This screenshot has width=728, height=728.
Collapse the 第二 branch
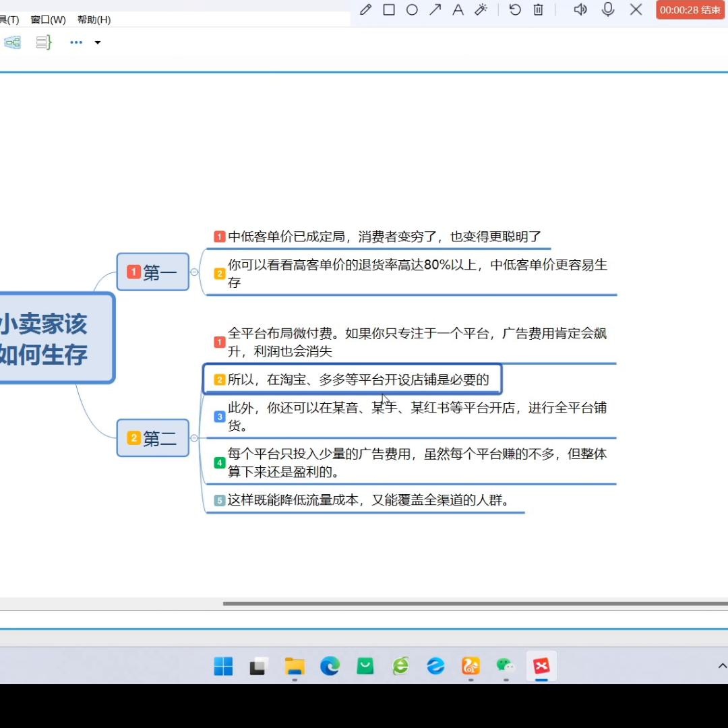tap(194, 438)
